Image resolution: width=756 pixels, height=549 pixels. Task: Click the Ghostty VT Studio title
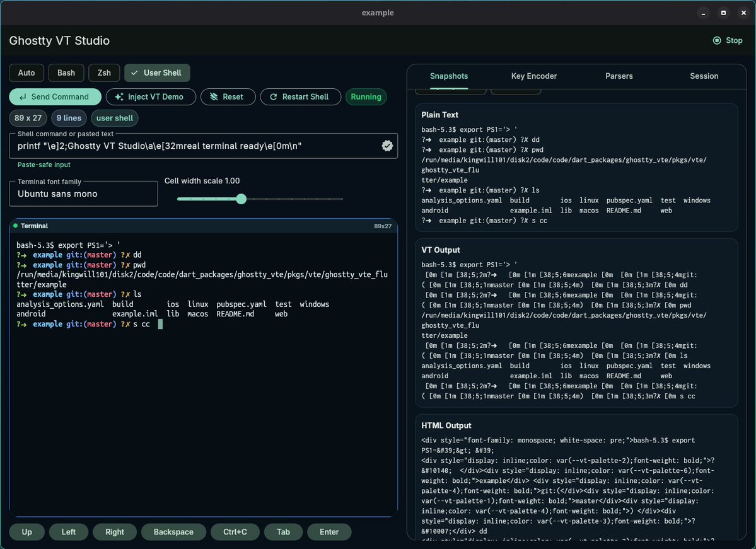click(59, 40)
